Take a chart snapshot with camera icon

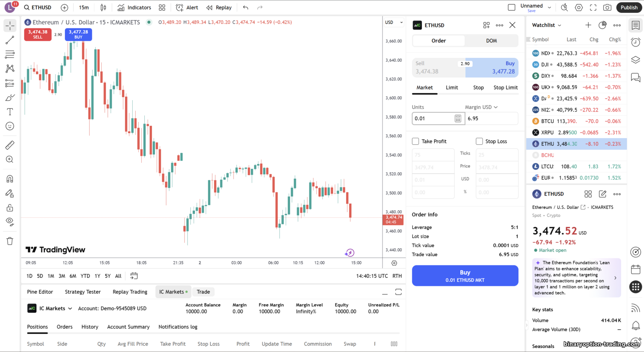point(607,7)
